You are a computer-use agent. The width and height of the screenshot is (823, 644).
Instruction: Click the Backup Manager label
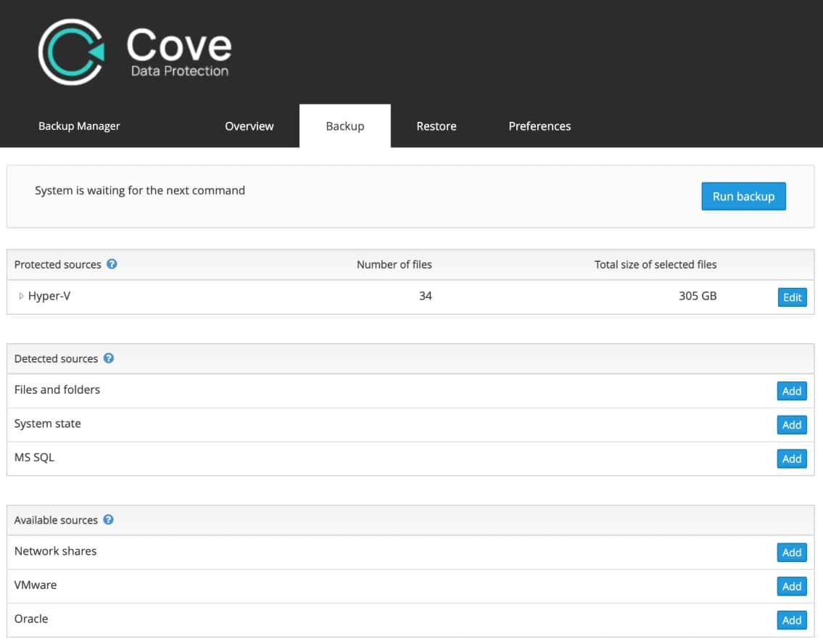point(79,126)
